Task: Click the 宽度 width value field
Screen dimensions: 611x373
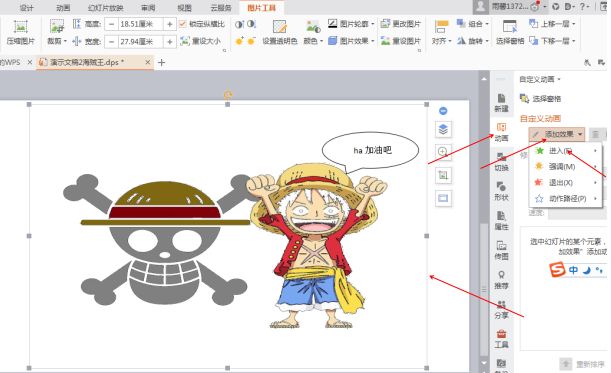Action: click(140, 41)
